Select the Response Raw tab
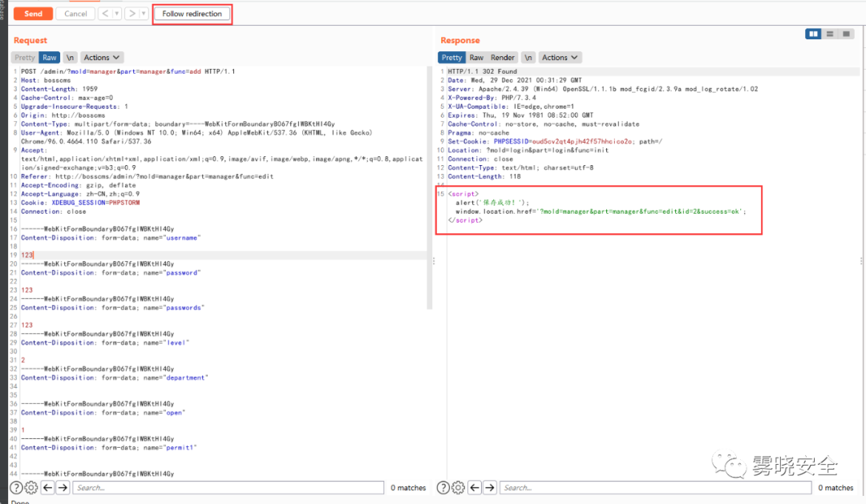This screenshot has width=866, height=504. (476, 58)
